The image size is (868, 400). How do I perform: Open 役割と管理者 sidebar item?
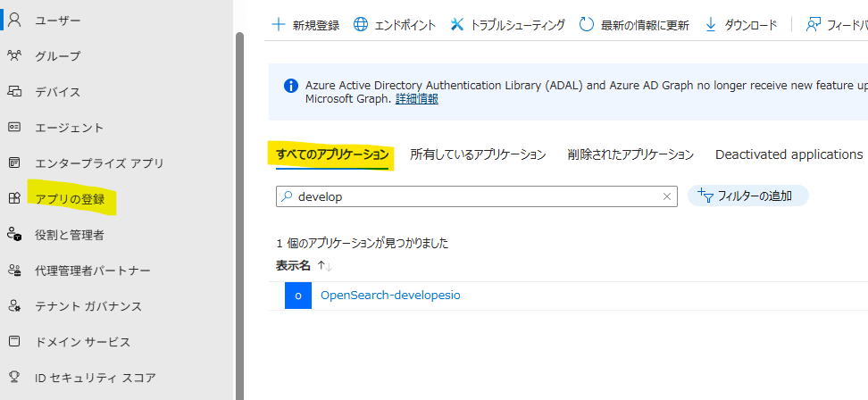tap(69, 235)
